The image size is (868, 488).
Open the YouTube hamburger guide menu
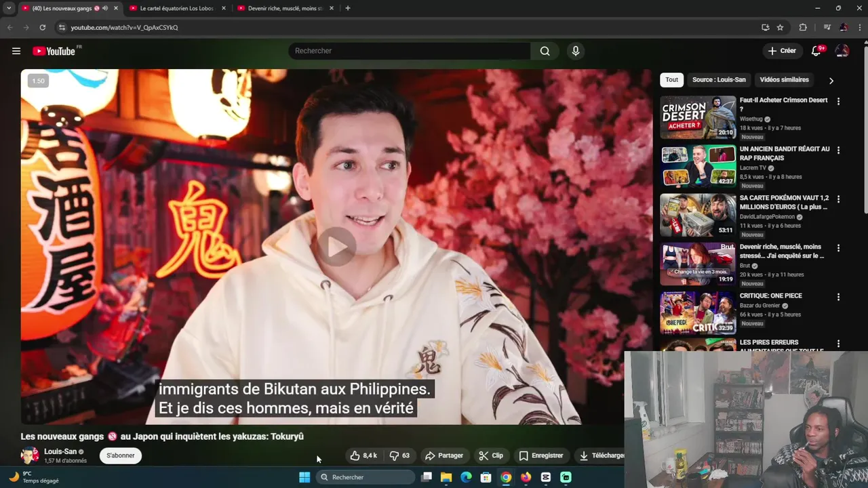pos(16,51)
